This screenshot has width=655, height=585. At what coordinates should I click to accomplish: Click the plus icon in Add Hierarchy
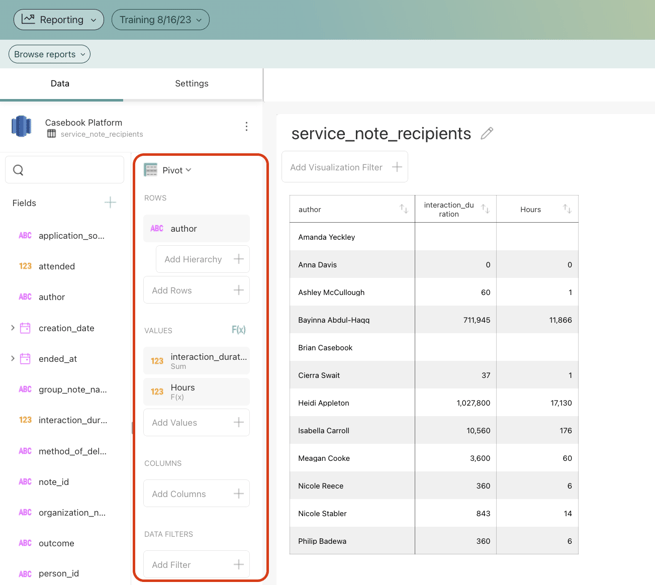tap(238, 259)
